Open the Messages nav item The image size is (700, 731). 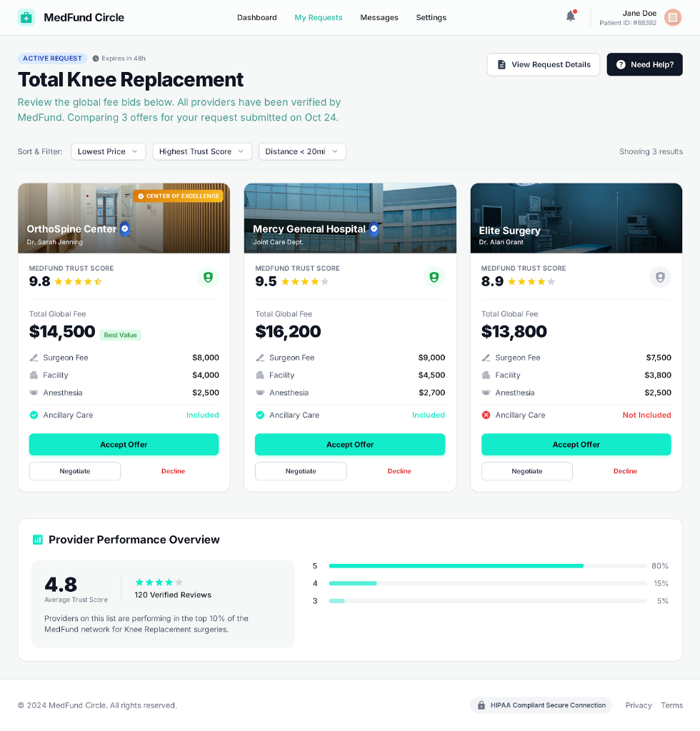(x=379, y=17)
